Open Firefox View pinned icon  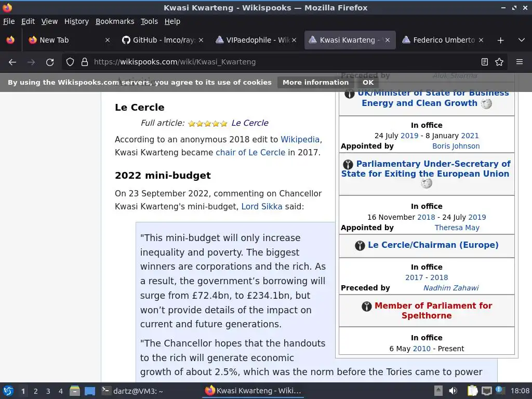point(10,40)
